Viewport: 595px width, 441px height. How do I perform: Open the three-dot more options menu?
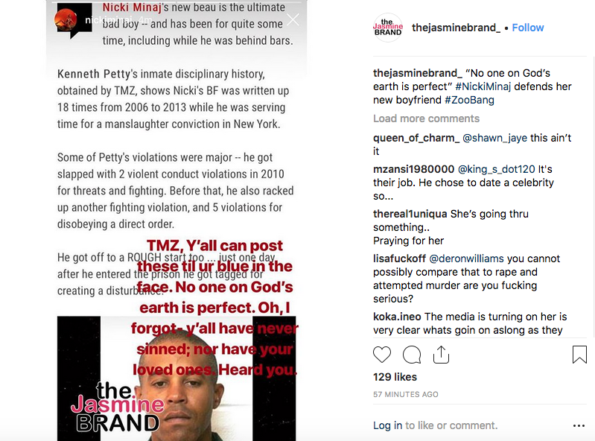click(x=579, y=426)
